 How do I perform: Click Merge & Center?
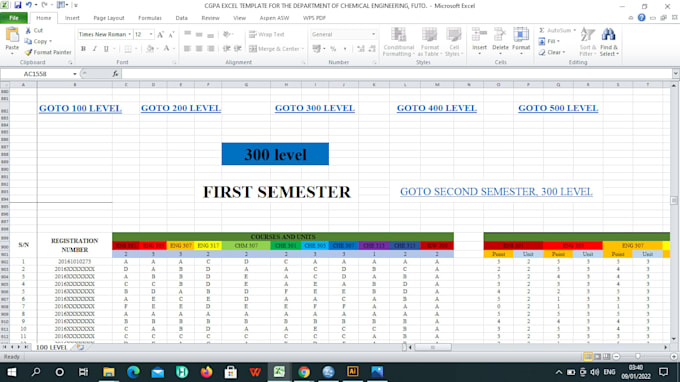275,49
